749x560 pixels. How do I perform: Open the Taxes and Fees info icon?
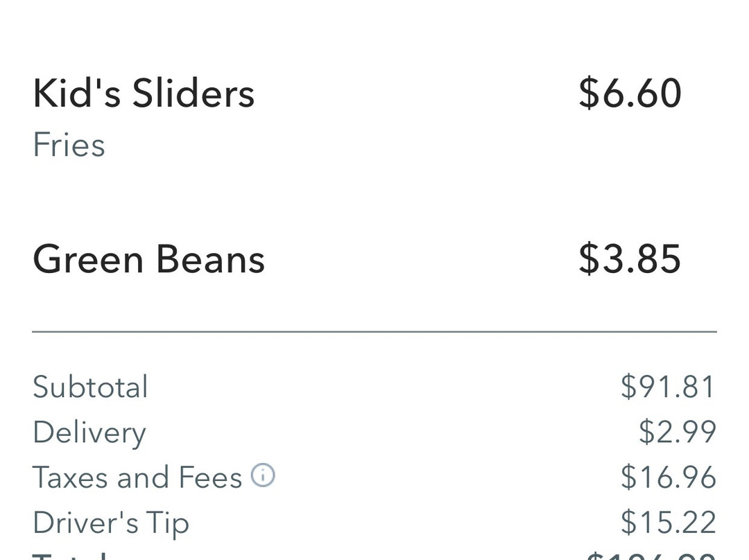click(264, 475)
